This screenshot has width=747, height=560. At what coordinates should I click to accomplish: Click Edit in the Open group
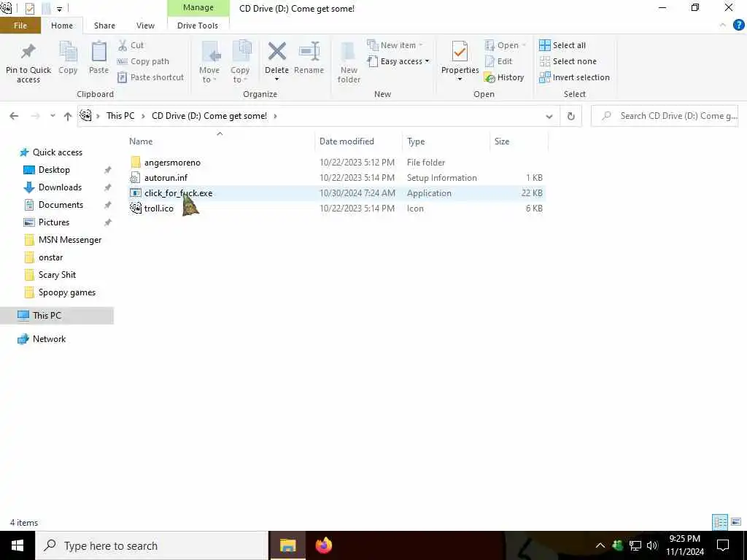[x=498, y=61]
